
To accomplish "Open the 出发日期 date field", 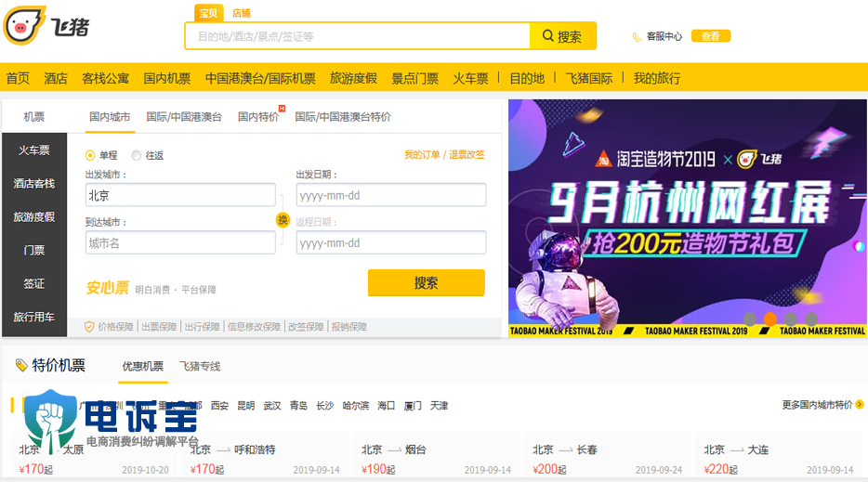I will pyautogui.click(x=391, y=195).
